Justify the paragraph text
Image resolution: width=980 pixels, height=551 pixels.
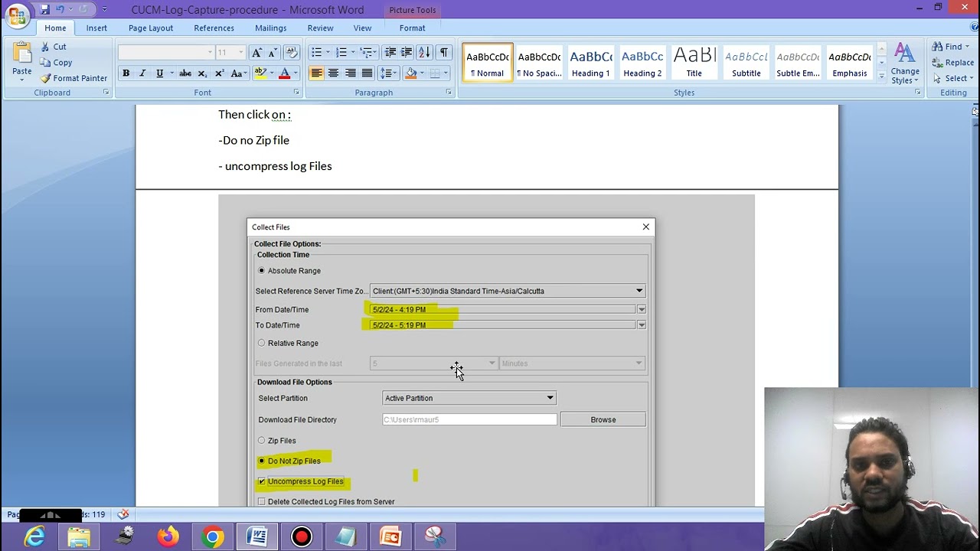[367, 73]
